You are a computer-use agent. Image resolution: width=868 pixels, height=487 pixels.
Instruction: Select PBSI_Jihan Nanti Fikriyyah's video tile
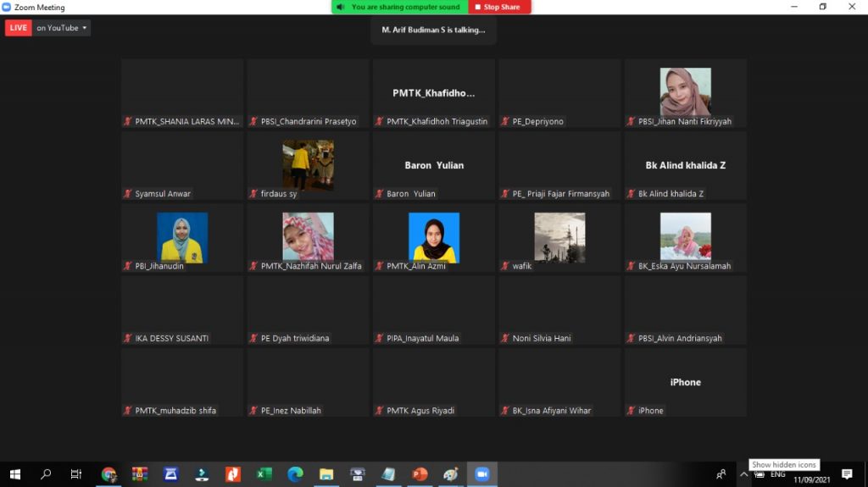point(686,92)
